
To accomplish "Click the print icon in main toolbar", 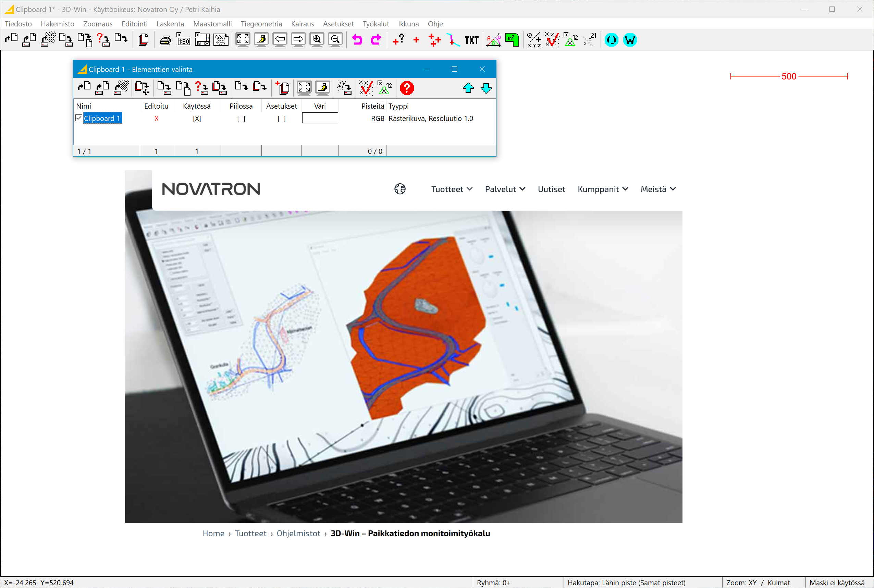I will point(165,40).
